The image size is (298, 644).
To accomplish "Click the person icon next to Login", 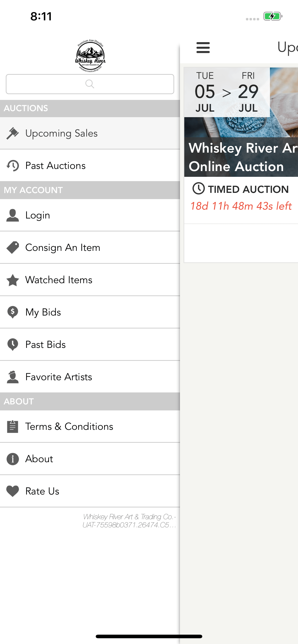I will tap(12, 215).
